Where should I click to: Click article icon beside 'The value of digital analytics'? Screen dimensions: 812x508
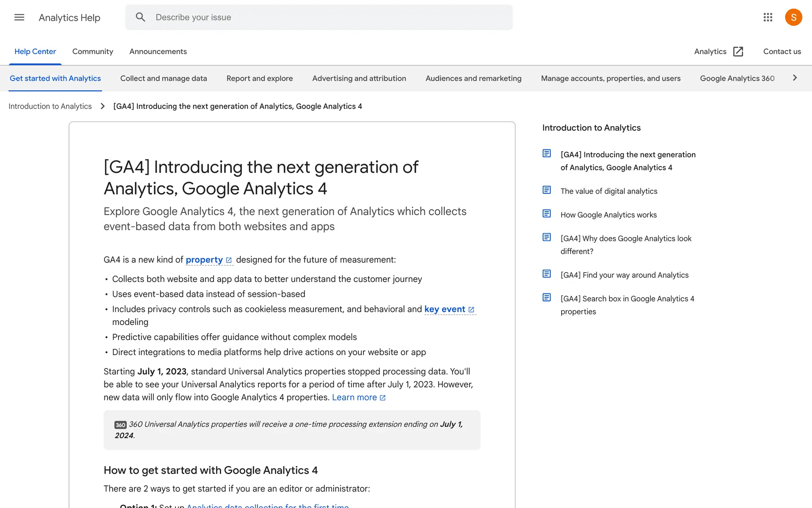point(546,190)
